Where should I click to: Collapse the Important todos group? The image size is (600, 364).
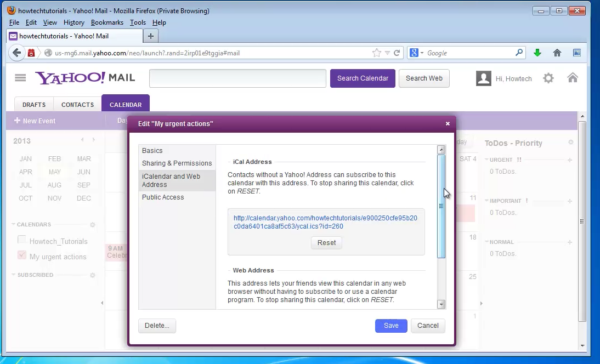pos(486,201)
